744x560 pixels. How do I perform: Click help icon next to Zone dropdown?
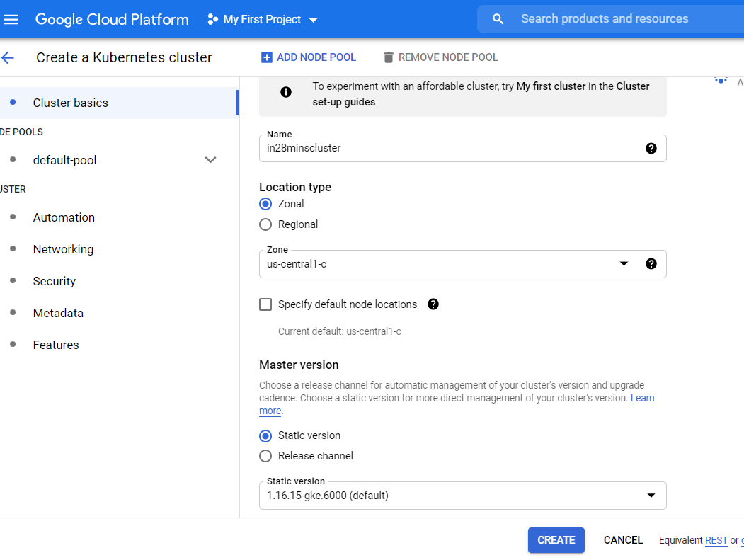pyautogui.click(x=651, y=263)
